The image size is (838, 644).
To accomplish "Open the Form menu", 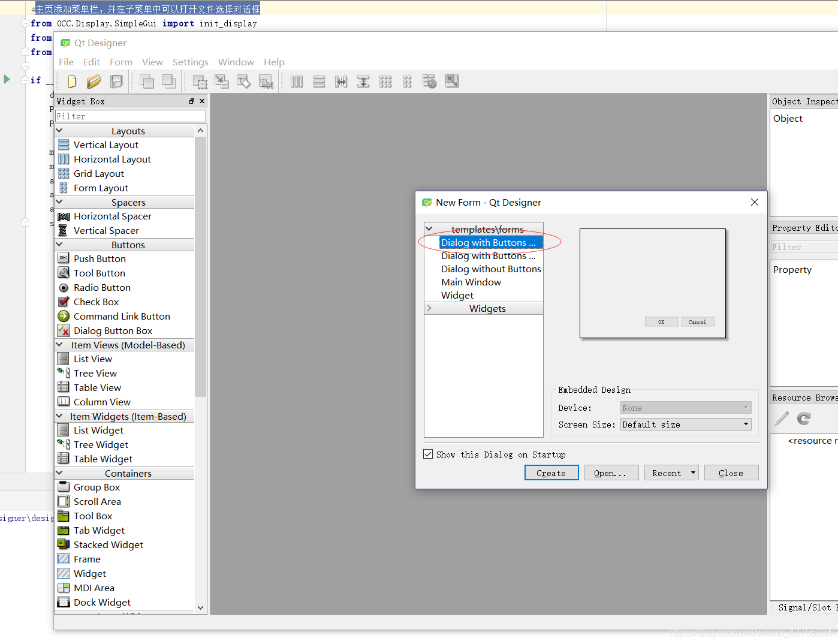I will (x=121, y=62).
